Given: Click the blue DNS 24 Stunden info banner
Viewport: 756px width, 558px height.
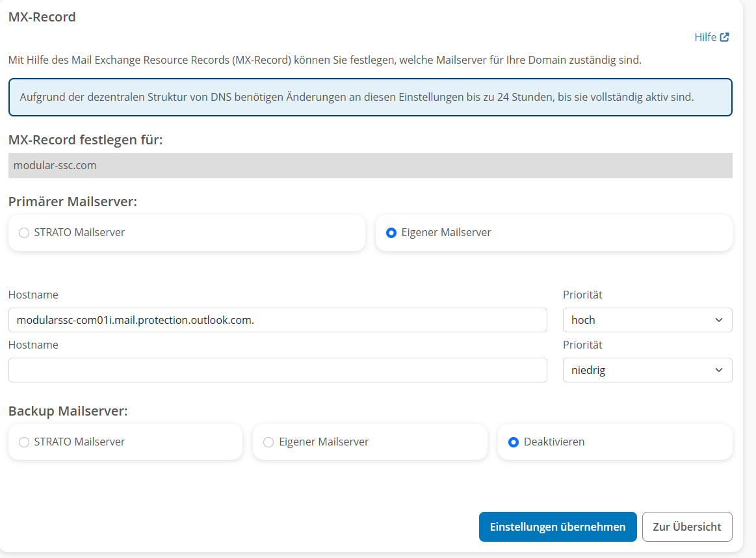Looking at the screenshot, I should click(370, 98).
